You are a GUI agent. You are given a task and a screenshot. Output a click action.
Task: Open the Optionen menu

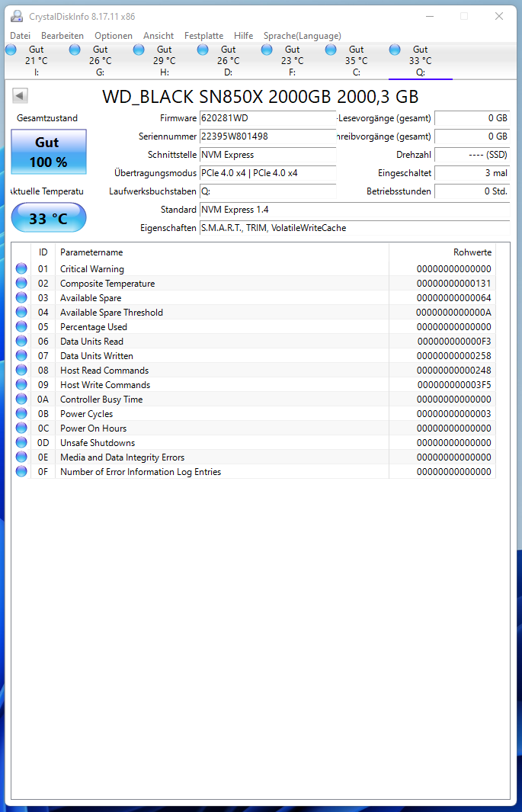pos(114,36)
